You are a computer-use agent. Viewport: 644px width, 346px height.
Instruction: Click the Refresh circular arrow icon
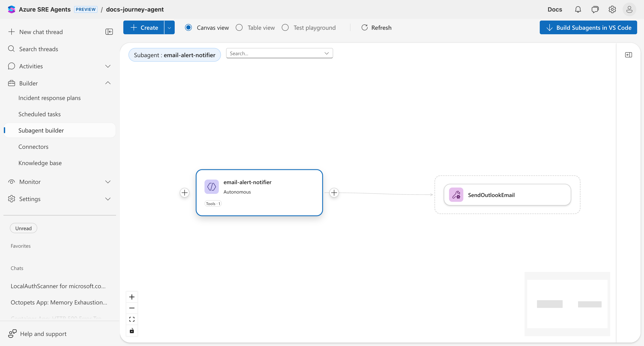[x=365, y=27]
